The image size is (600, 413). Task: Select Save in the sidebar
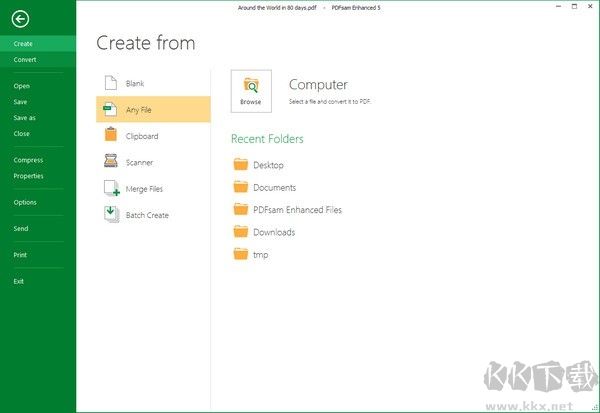pos(20,102)
